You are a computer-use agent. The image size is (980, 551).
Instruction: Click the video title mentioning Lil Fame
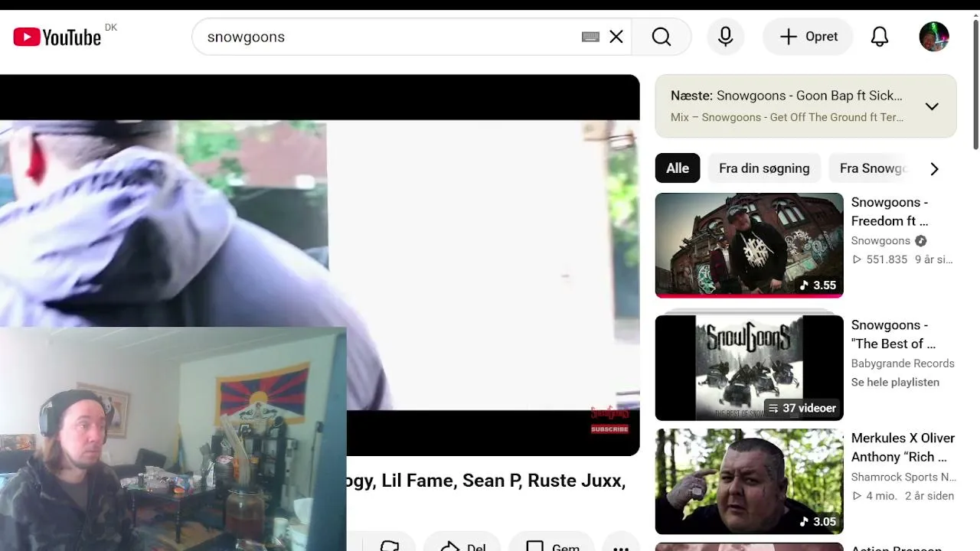(486, 481)
